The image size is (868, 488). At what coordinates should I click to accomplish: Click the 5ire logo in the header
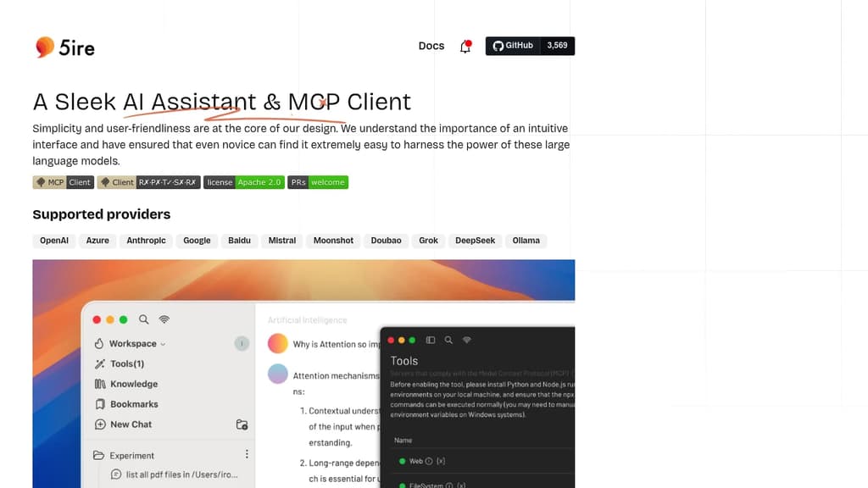pos(64,47)
